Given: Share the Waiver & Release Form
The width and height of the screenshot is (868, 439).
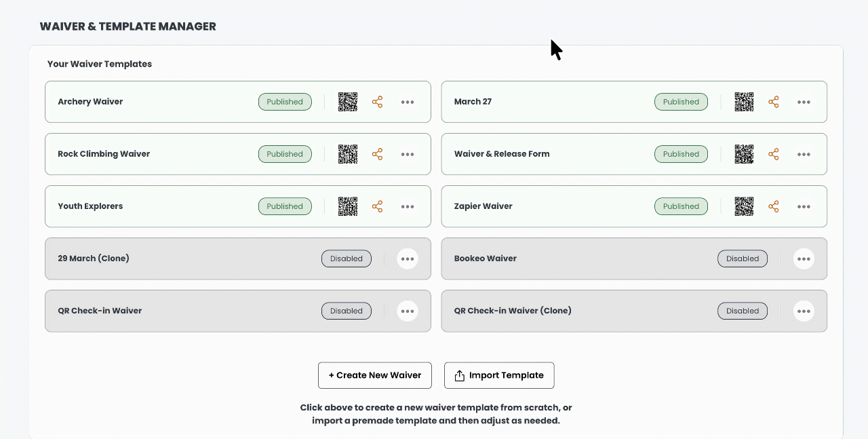Looking at the screenshot, I should [x=774, y=154].
